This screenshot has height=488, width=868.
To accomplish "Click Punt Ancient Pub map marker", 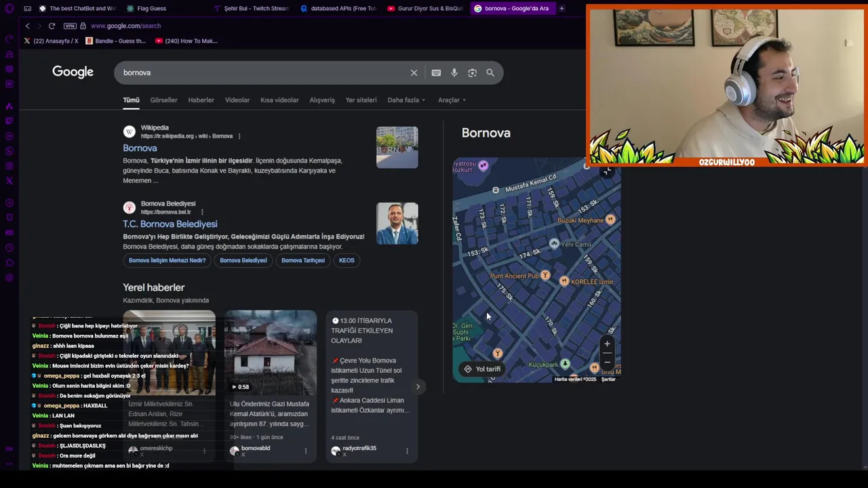I will tap(545, 276).
